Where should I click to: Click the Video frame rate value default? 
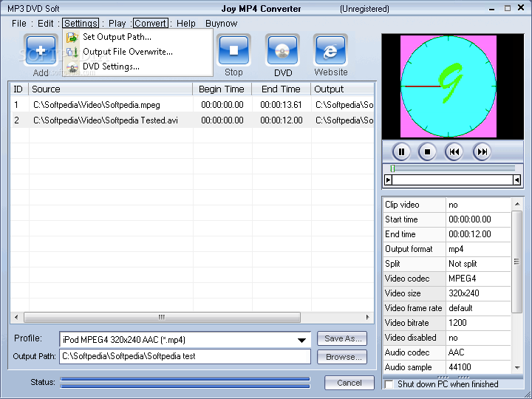tap(478, 308)
